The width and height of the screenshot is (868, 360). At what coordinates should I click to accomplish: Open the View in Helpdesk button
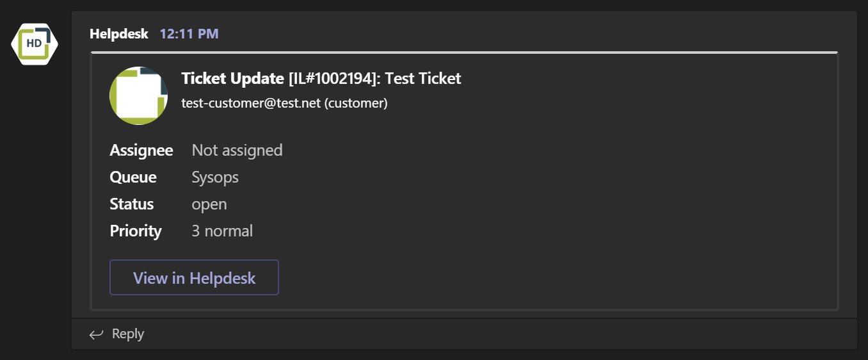[194, 277]
